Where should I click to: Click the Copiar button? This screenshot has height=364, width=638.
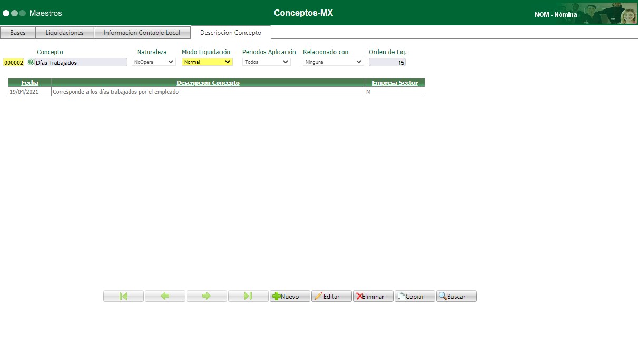[x=415, y=296]
